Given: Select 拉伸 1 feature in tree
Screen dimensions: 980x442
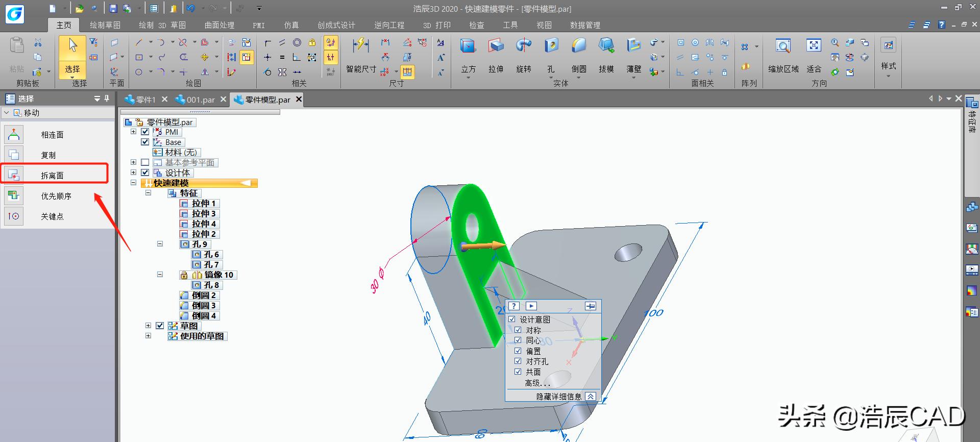Looking at the screenshot, I should tap(200, 203).
